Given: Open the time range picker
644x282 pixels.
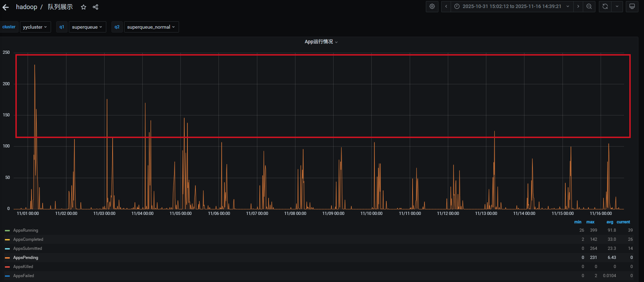Looking at the screenshot, I should tap(512, 7).
